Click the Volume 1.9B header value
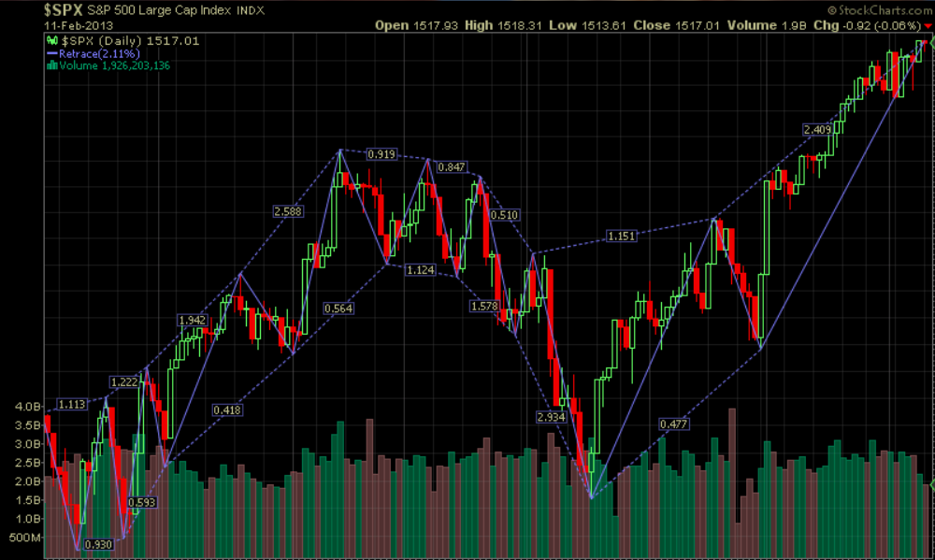Viewport: 935px width, 560px height. coord(766,25)
